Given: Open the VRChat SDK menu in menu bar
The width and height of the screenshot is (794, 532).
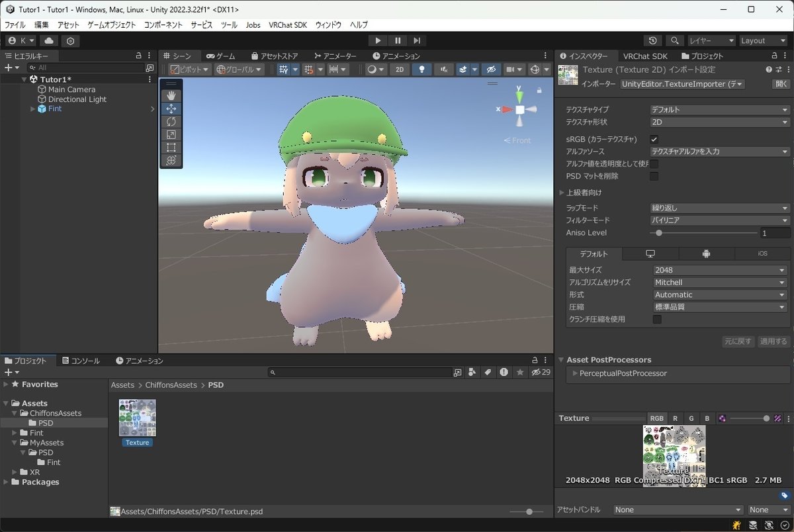Looking at the screenshot, I should (288, 25).
